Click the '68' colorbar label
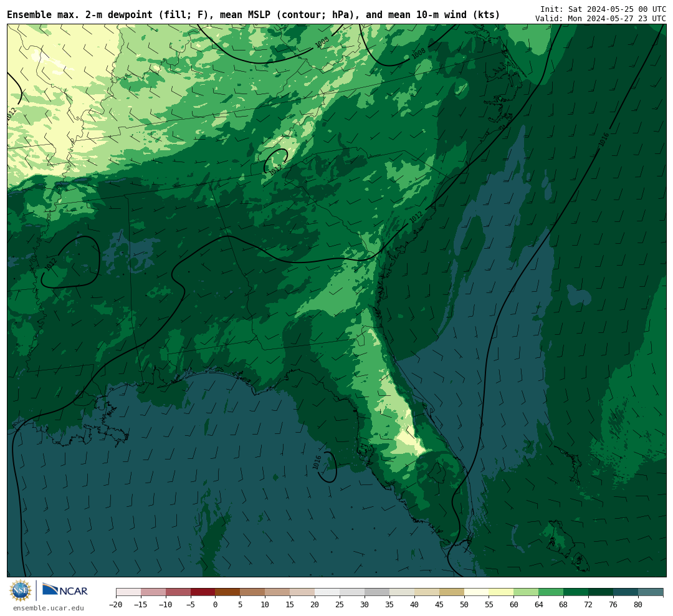 (563, 605)
